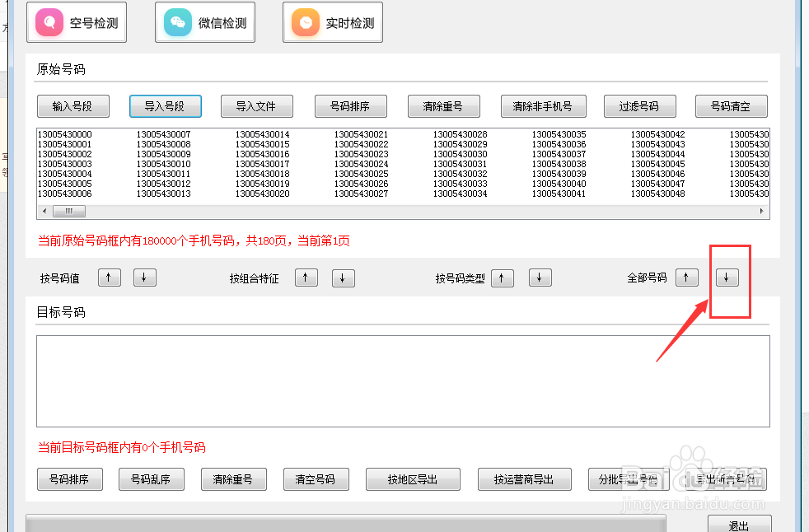Click the 号码清空 clear numbers button

[731, 105]
